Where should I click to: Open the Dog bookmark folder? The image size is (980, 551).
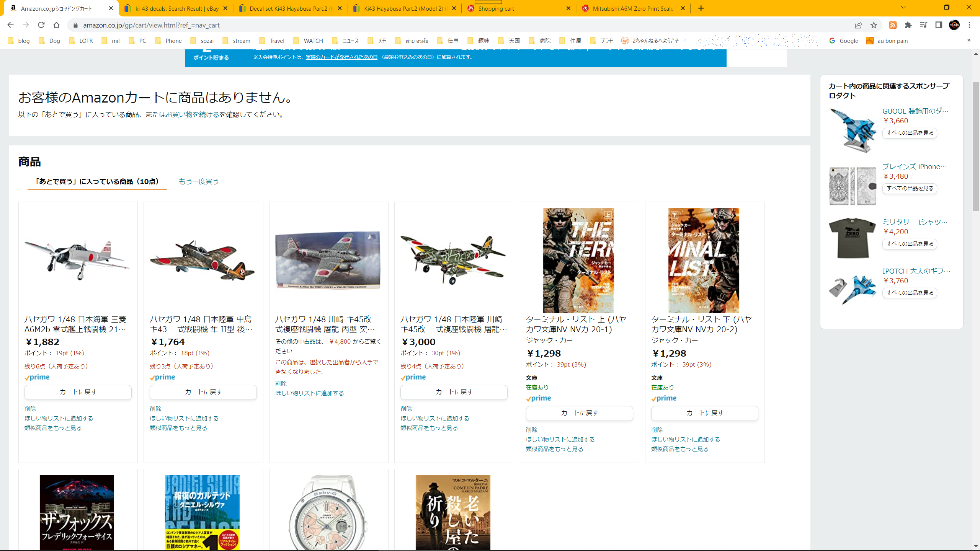click(49, 41)
